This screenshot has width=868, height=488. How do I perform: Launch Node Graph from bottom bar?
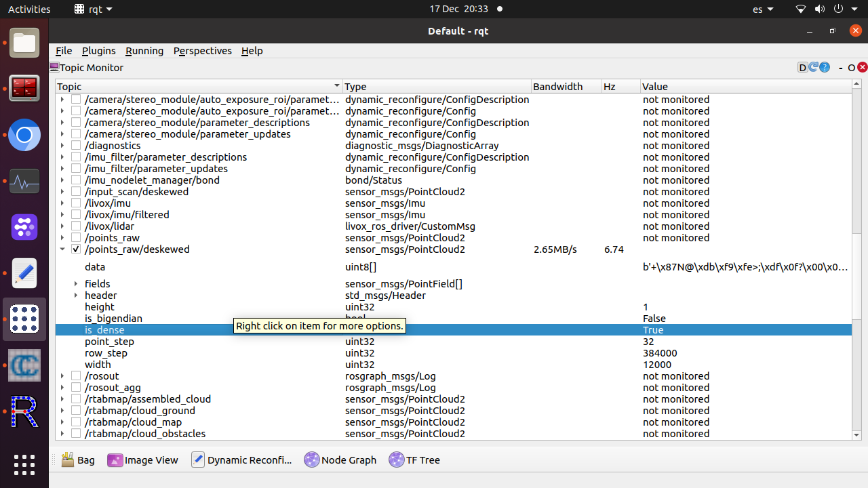coord(340,460)
